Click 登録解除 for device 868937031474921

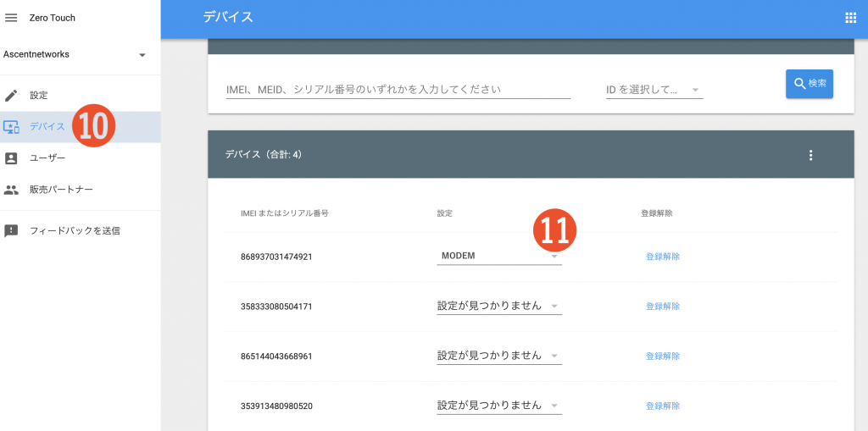tap(663, 257)
